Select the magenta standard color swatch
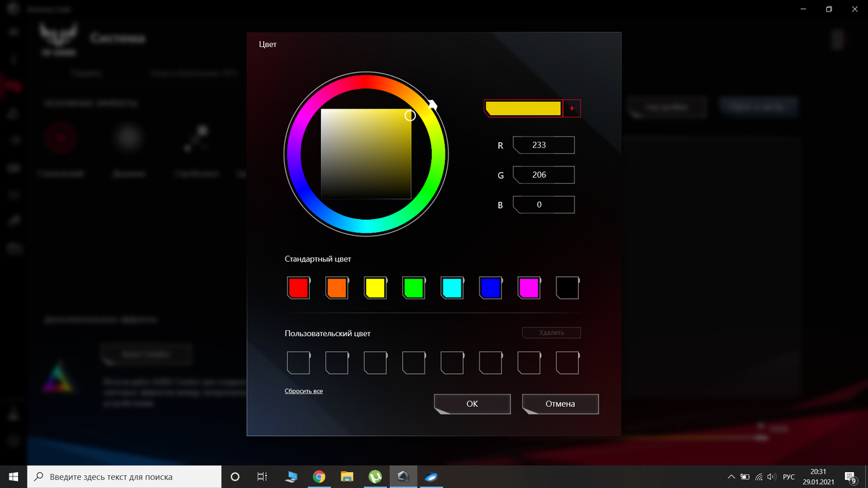Image resolution: width=868 pixels, height=488 pixels. click(529, 288)
